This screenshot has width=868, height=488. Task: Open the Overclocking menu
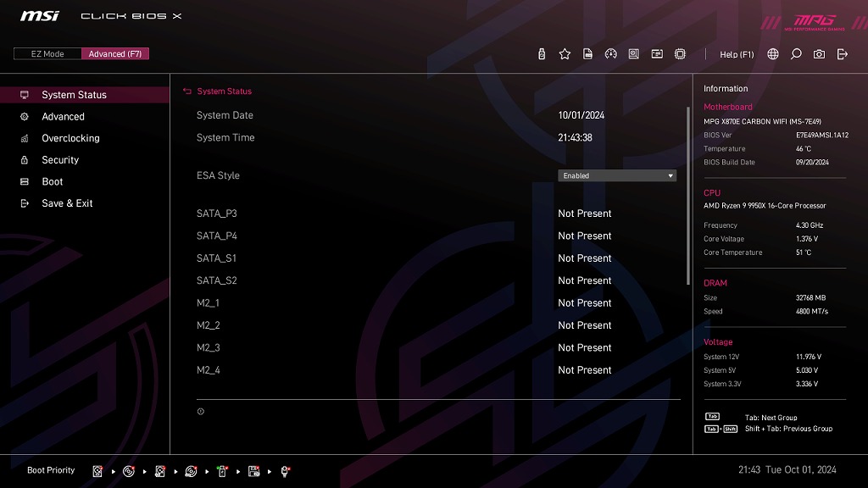point(85,138)
